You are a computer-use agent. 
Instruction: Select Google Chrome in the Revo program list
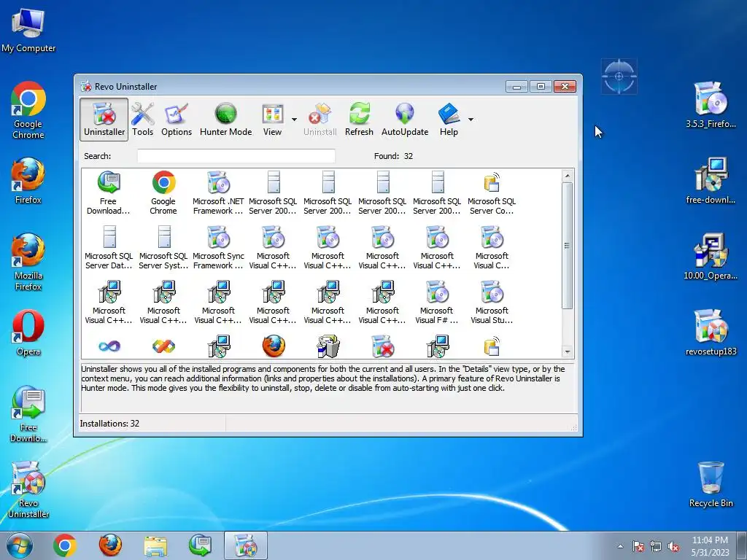point(163,192)
